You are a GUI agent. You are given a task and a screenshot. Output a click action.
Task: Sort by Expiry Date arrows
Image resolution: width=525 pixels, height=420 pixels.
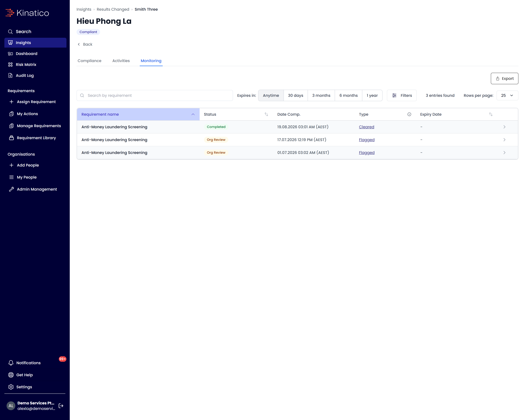coord(491,114)
